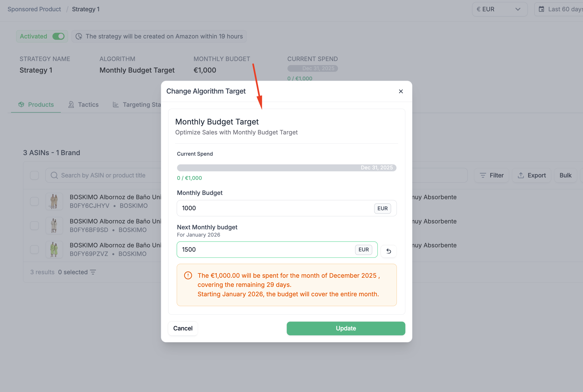Screen dimensions: 583x392
Task: Click the calendar icon beside Last 60 days
Action: pos(541,9)
